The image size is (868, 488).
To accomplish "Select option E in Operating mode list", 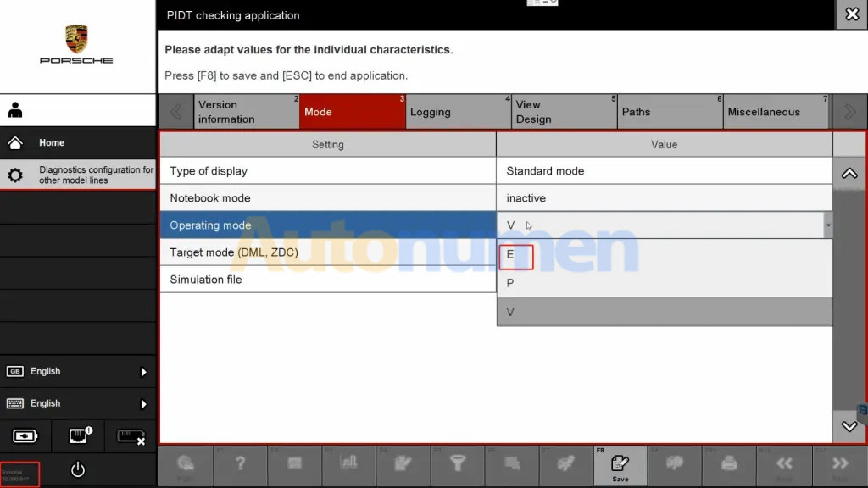I will click(x=510, y=255).
